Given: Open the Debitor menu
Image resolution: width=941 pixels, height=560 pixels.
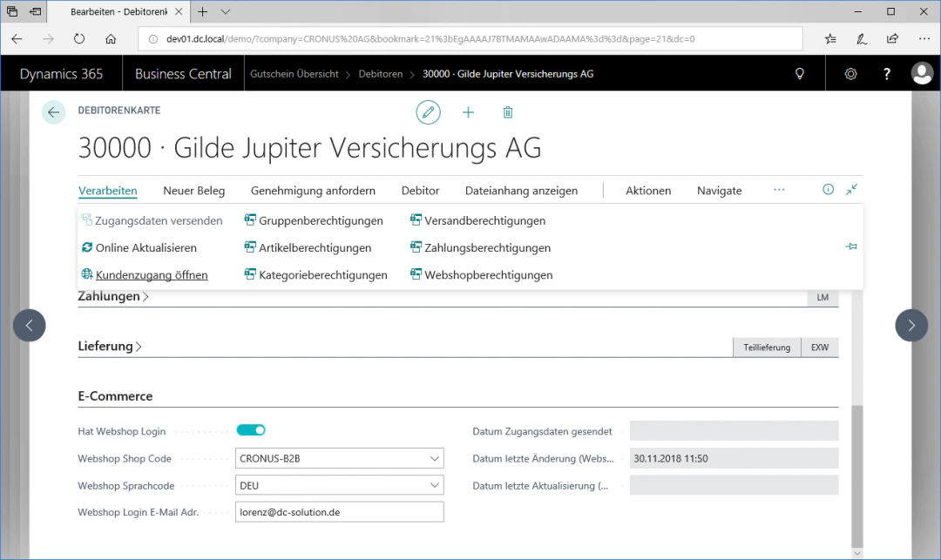Looking at the screenshot, I should click(420, 191).
